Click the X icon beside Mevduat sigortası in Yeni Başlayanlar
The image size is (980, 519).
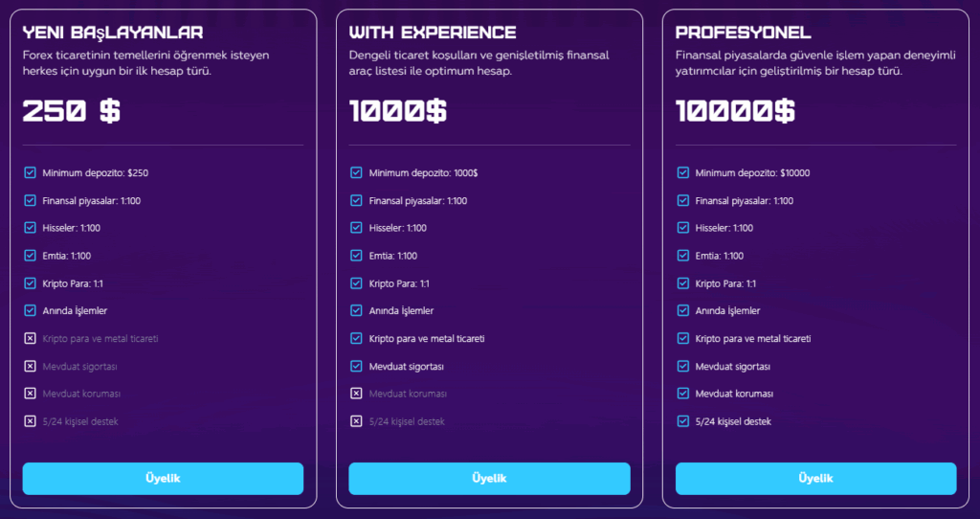pyautogui.click(x=30, y=366)
